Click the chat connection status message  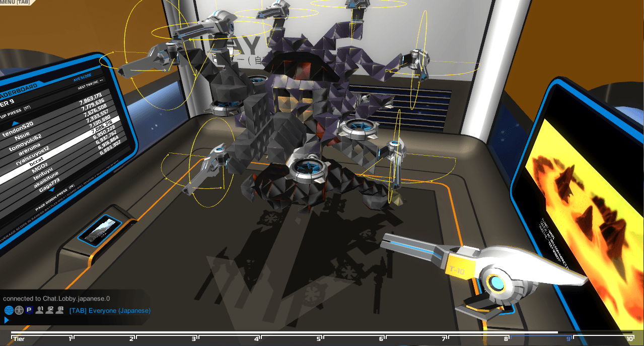56,298
